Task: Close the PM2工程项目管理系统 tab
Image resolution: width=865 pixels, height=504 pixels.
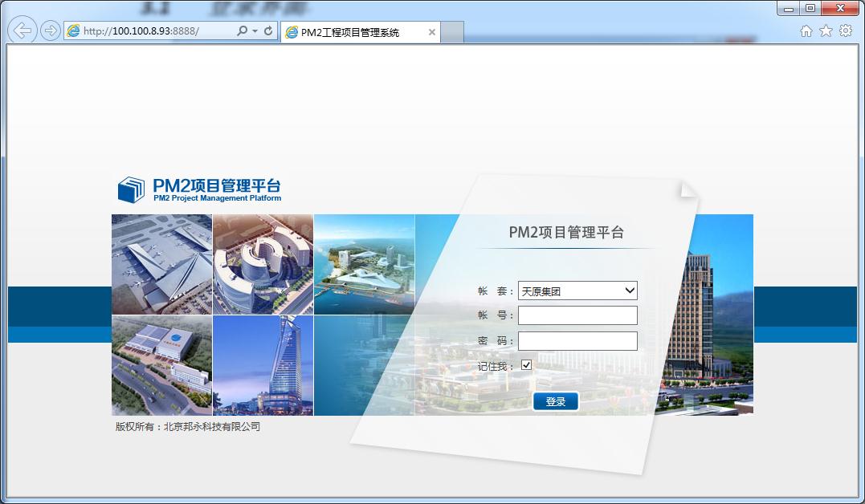Action: tap(432, 33)
